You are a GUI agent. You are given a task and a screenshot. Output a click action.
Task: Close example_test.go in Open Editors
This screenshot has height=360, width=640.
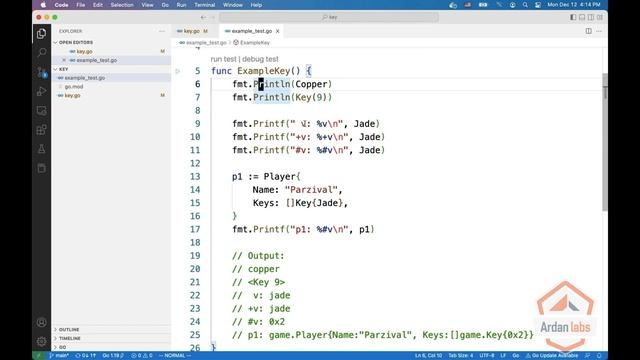pos(64,60)
